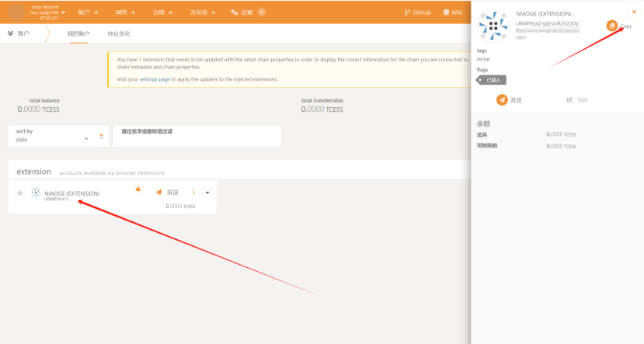Viewport: 644px width, 344px height.
Task: Open the 治理 menu
Action: tap(162, 12)
